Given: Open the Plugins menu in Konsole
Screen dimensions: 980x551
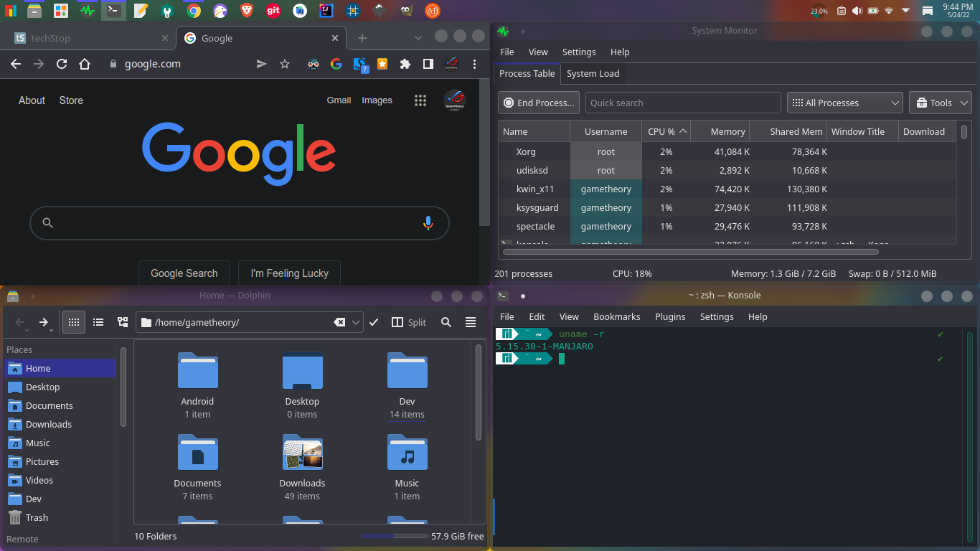Looking at the screenshot, I should pyautogui.click(x=670, y=316).
